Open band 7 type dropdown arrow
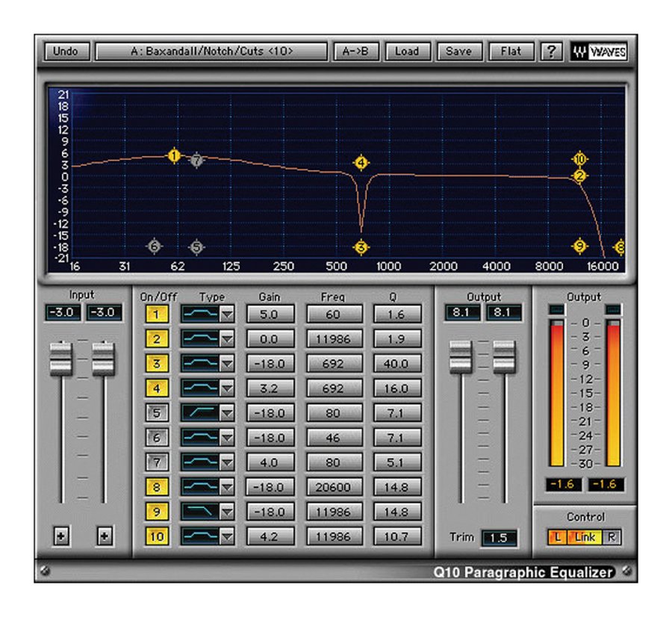This screenshot has width=672, height=617. pos(227,462)
